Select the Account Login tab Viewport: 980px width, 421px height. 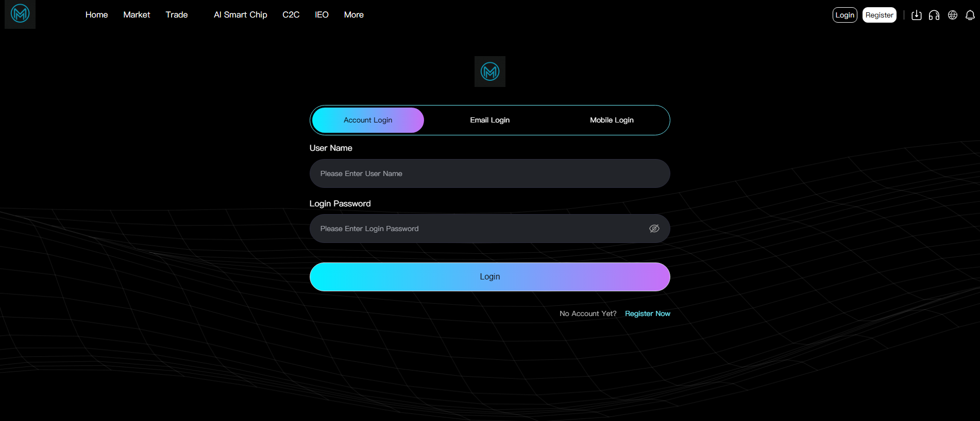[368, 120]
